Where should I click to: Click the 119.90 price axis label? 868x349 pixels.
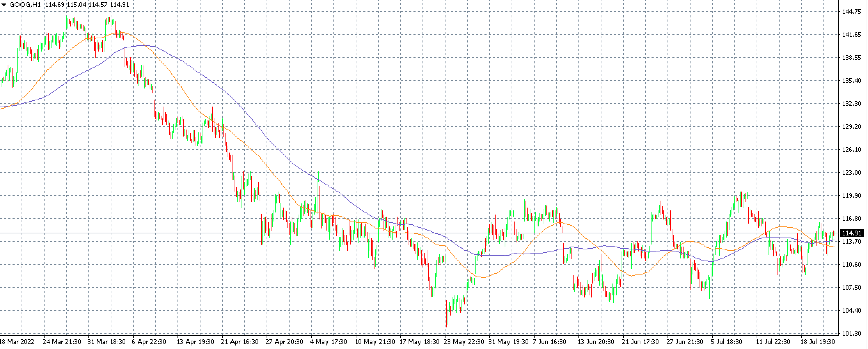852,195
